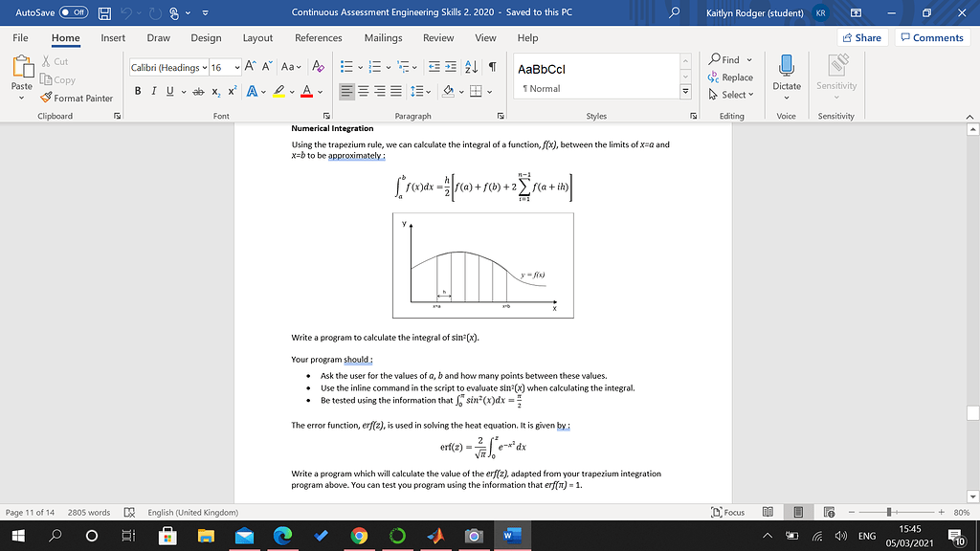Toggle the AutoSave switch
Image resolution: width=980 pixels, height=551 pixels.
pyautogui.click(x=74, y=12)
